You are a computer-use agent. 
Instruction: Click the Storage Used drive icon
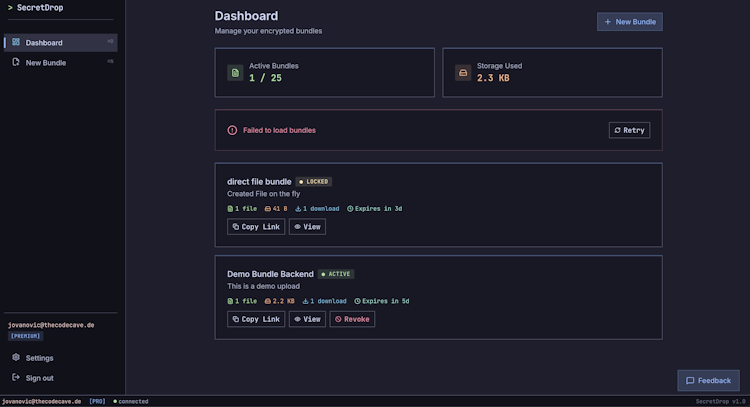(x=463, y=73)
